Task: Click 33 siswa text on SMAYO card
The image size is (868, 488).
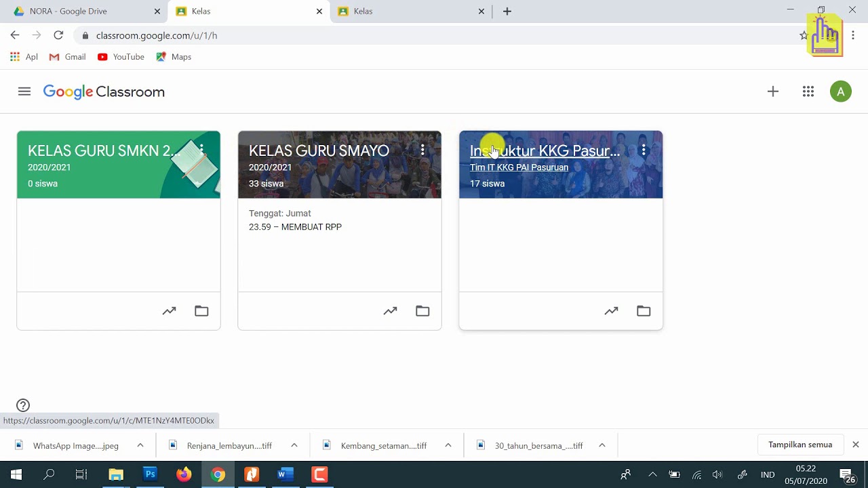Action: [x=266, y=184]
